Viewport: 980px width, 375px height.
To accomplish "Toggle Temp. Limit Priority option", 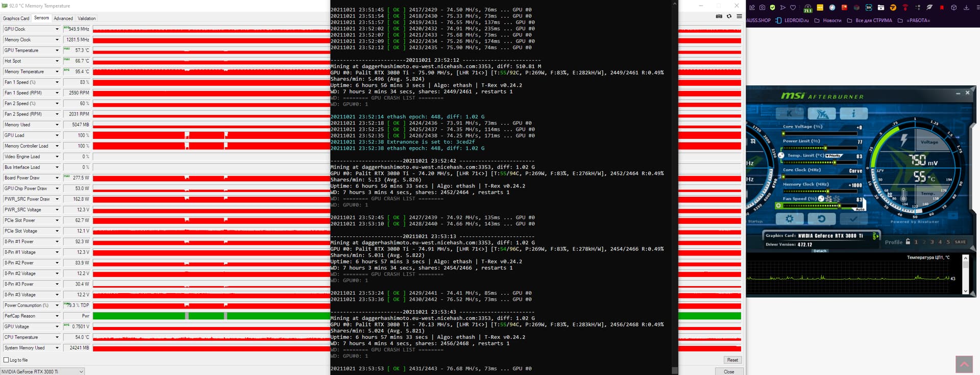I will coord(834,155).
